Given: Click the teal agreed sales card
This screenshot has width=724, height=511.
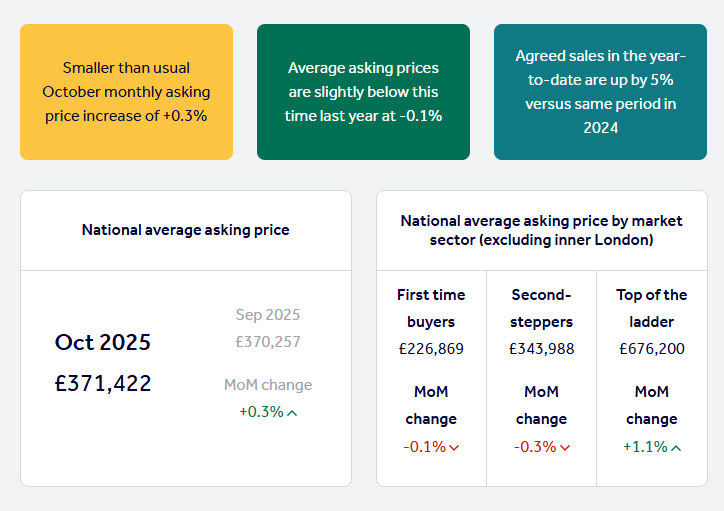Looking at the screenshot, I should click(600, 92).
